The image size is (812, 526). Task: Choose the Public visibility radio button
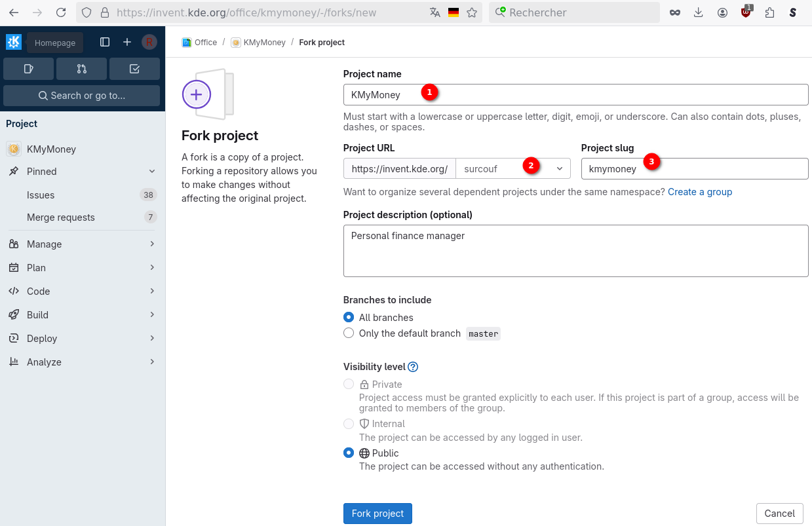(349, 453)
